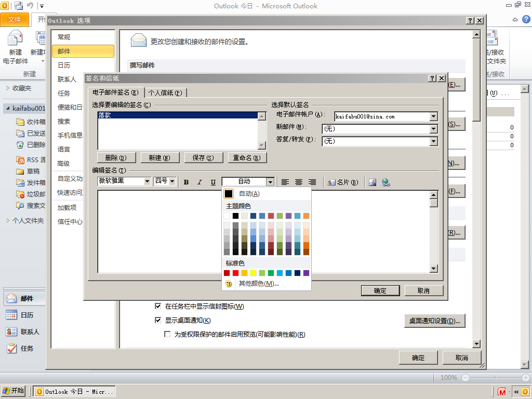Screen dimensions: 532x399
Task: Open the 文件 ribbon tab
Action: (15, 20)
